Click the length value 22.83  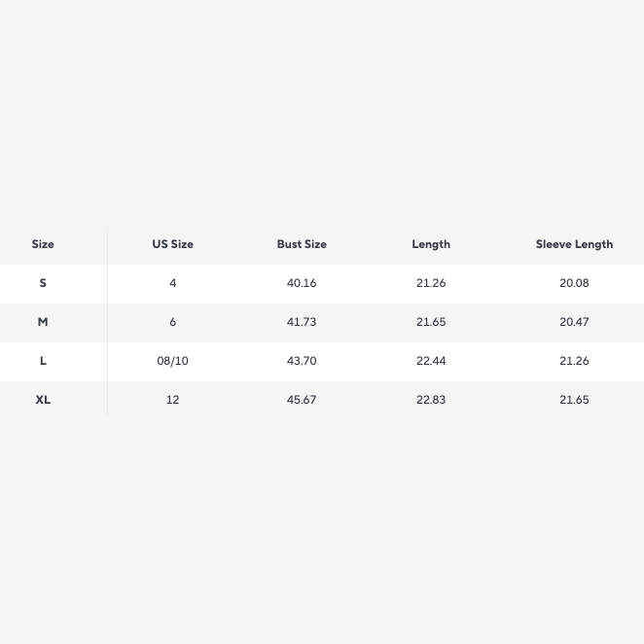[x=431, y=400]
